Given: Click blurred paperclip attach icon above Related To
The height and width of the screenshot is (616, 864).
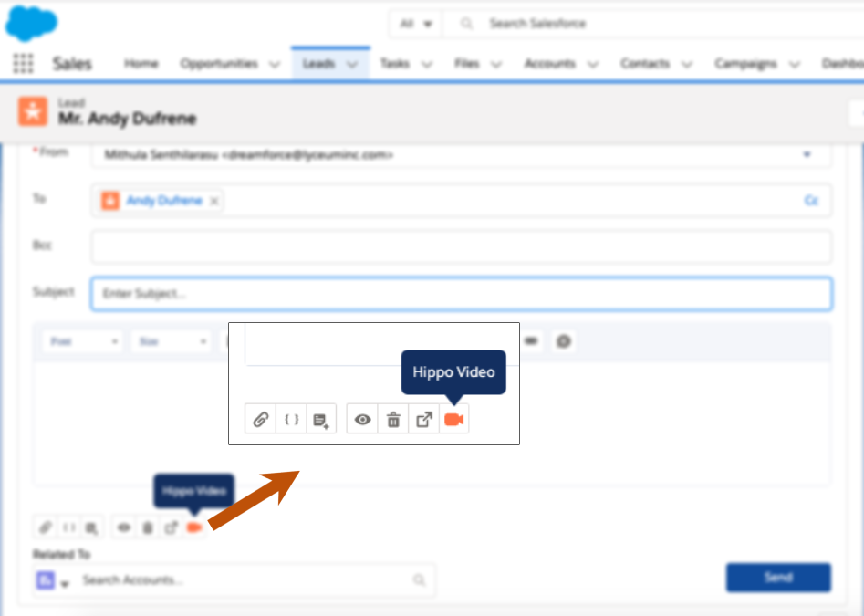Looking at the screenshot, I should [46, 527].
